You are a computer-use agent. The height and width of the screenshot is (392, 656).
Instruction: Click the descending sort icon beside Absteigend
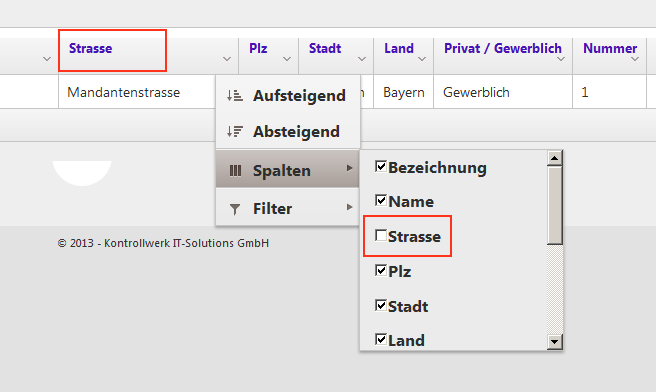point(235,132)
